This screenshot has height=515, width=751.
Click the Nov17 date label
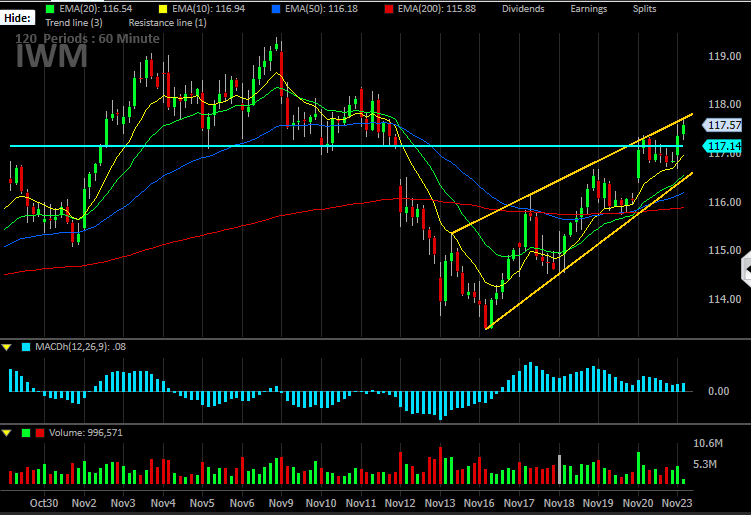point(519,503)
